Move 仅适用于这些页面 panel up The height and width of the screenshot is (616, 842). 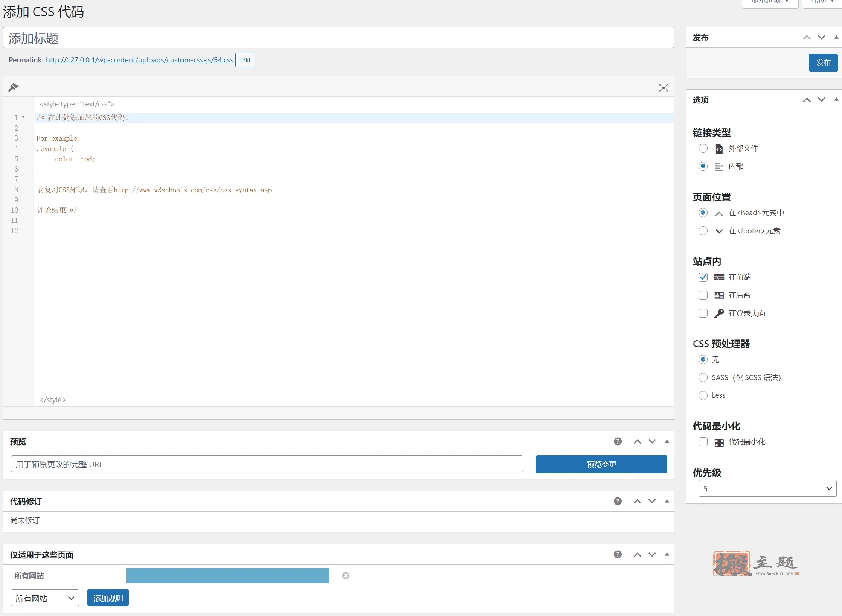[637, 554]
